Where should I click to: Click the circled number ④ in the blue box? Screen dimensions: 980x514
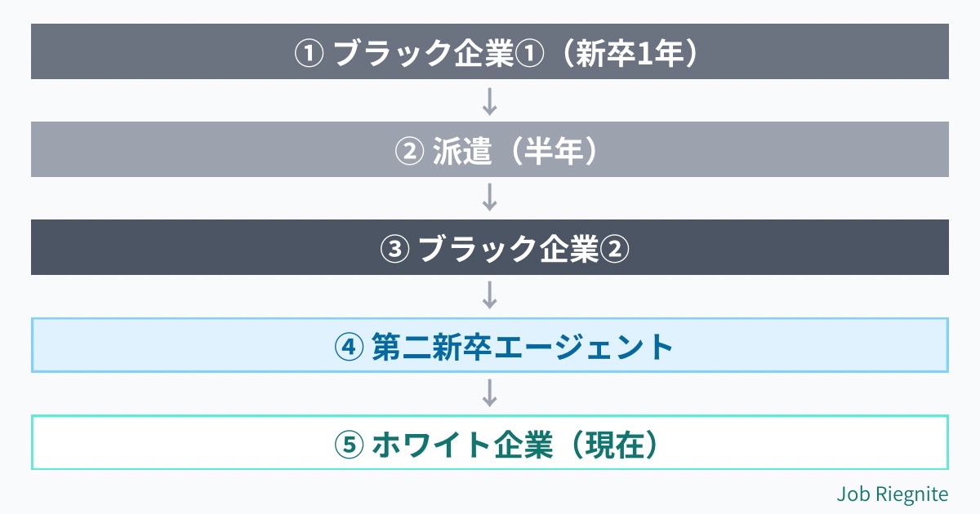[349, 348]
